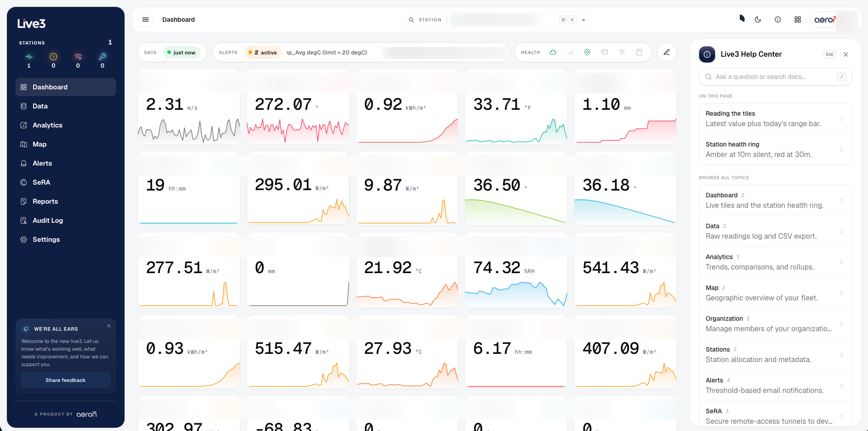Screen dimensions: 868x431
Task: Click the location pin health icon
Action: pyautogui.click(x=587, y=52)
